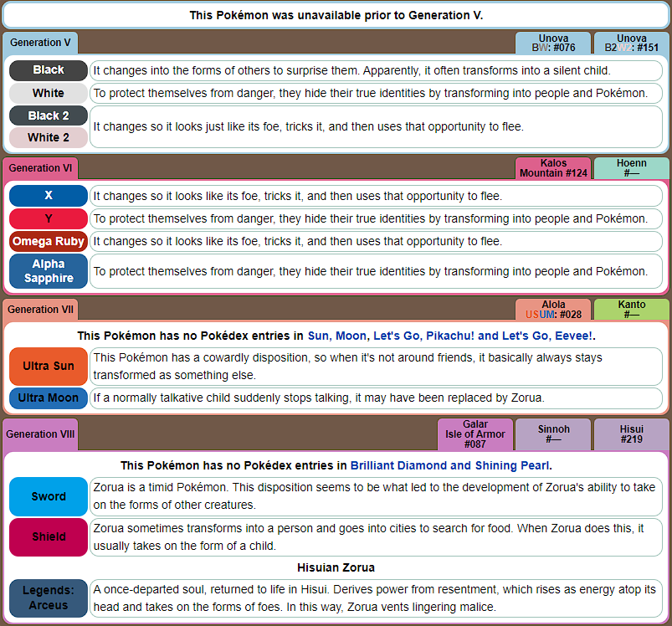
Task: Click the Unova BW #076 Pokédex cell
Action: pos(553,43)
